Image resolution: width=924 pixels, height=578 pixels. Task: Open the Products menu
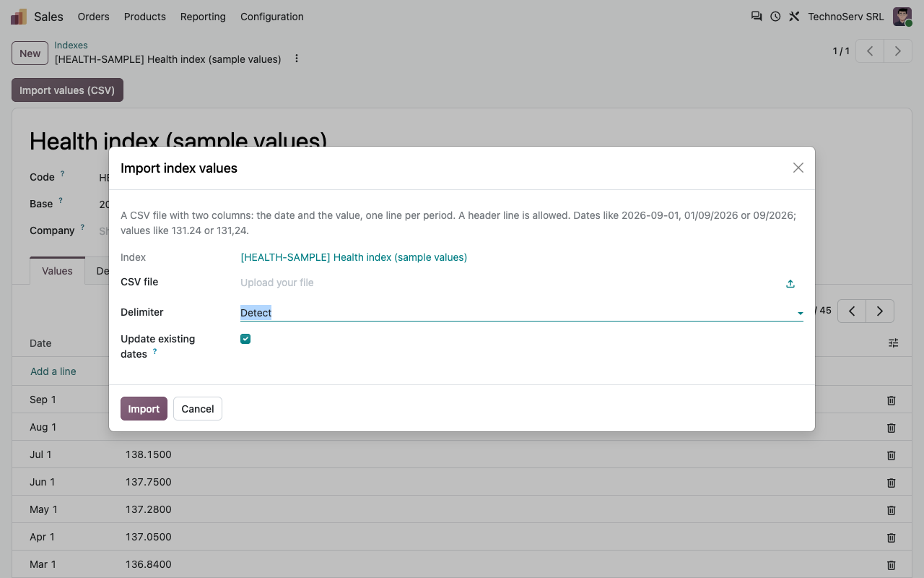tap(145, 17)
